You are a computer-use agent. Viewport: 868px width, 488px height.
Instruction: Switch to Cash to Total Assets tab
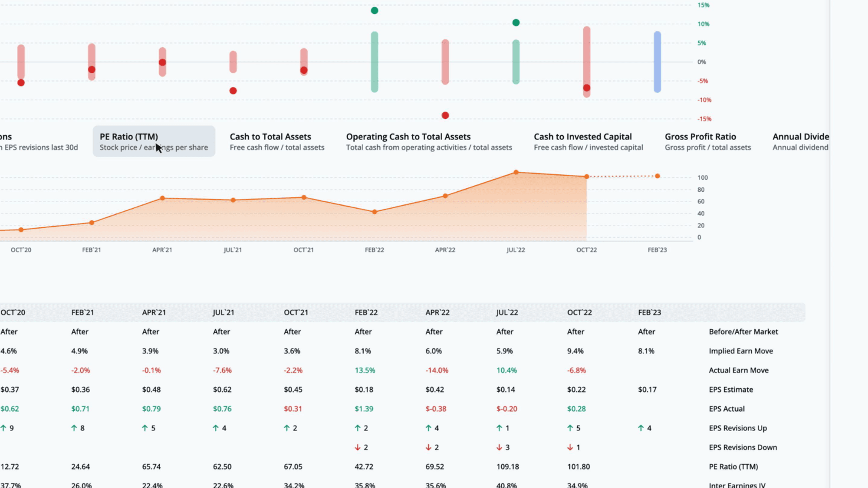coord(277,141)
